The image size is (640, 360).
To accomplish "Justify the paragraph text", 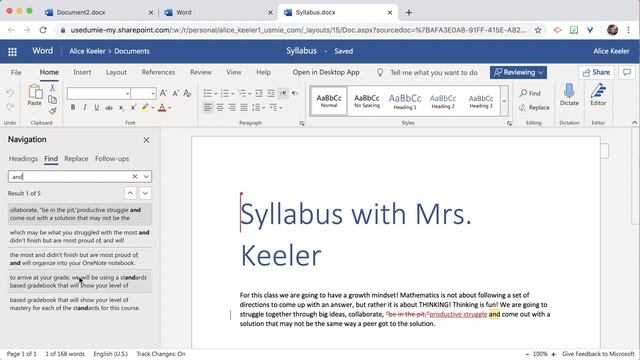I will (x=244, y=108).
